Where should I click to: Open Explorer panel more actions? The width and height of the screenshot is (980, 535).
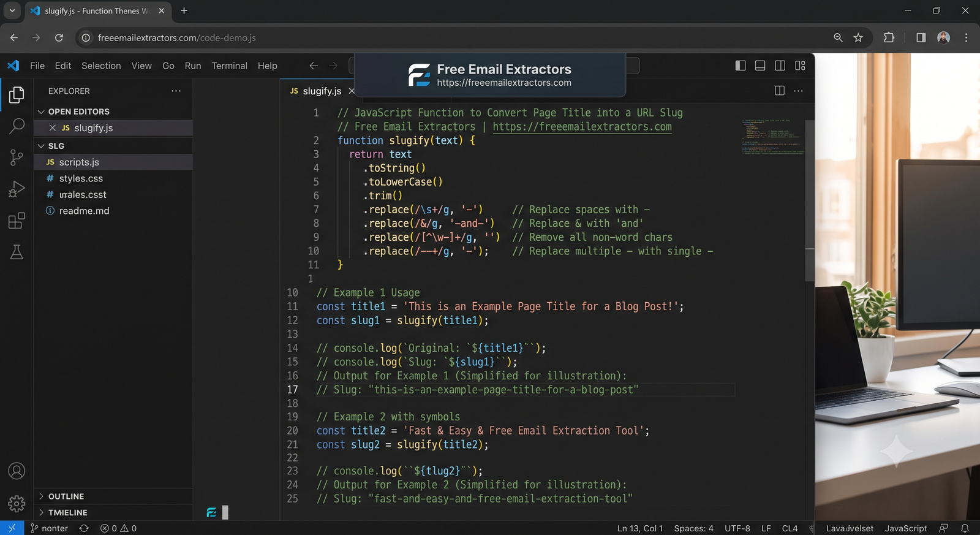176,91
